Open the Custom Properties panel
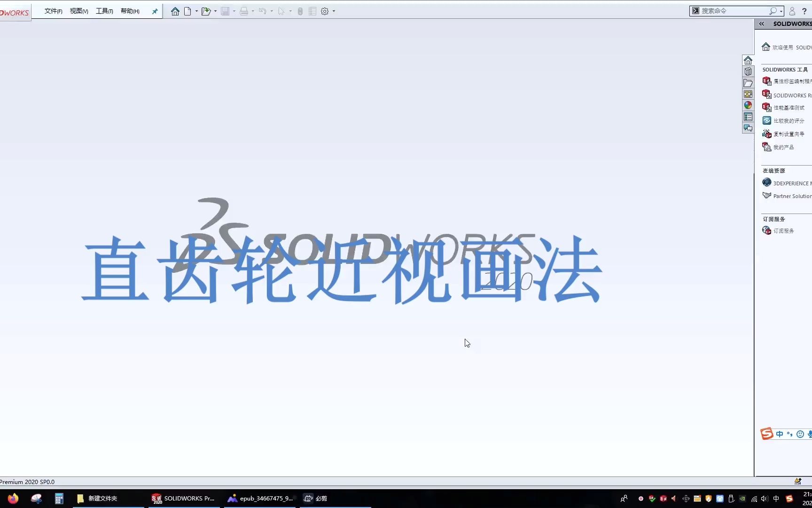The height and width of the screenshot is (508, 812). 748,117
